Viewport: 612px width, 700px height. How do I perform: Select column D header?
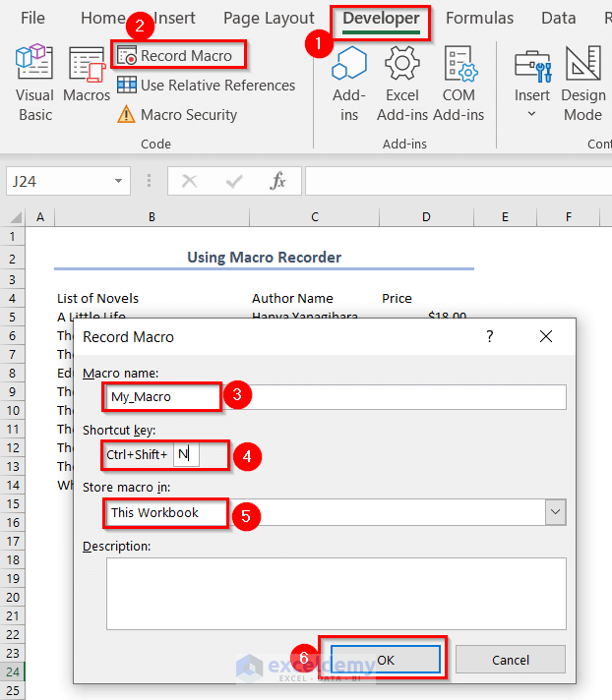[426, 217]
